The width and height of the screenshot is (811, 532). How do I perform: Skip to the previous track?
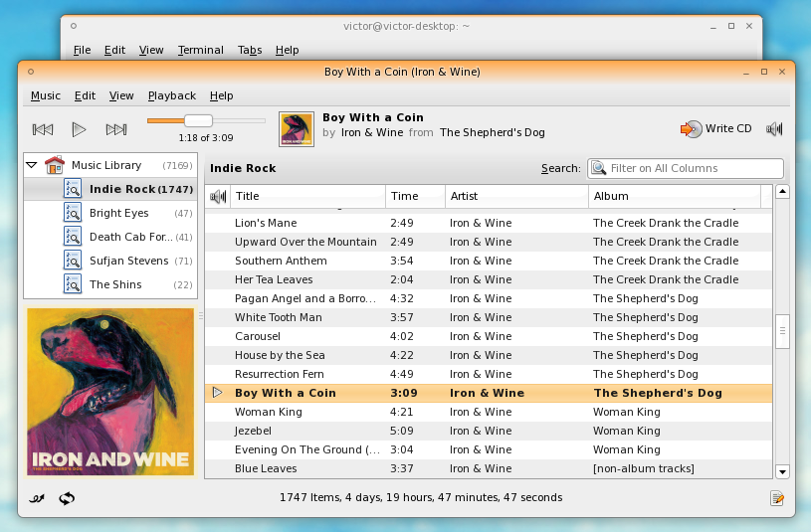click(43, 129)
